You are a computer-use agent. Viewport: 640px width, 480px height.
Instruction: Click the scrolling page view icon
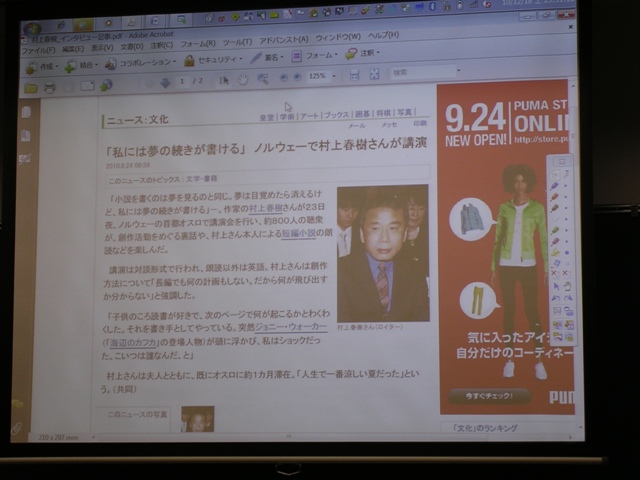click(x=354, y=75)
